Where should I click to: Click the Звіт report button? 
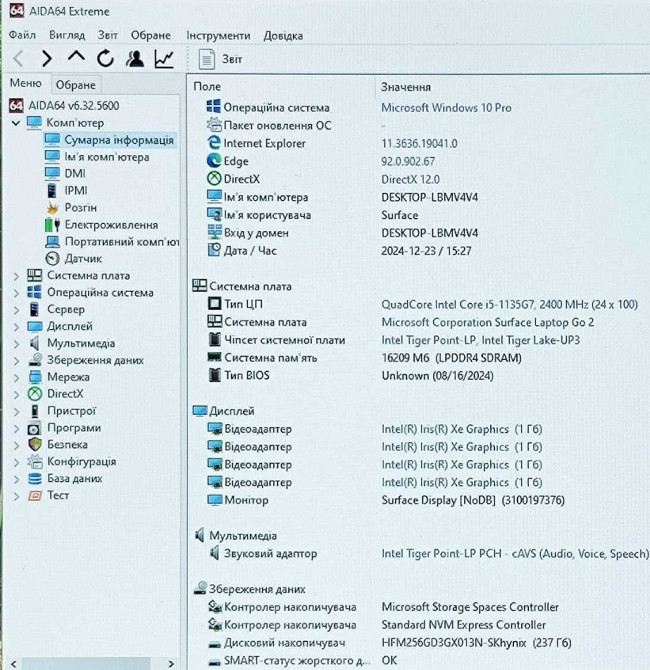[221, 60]
